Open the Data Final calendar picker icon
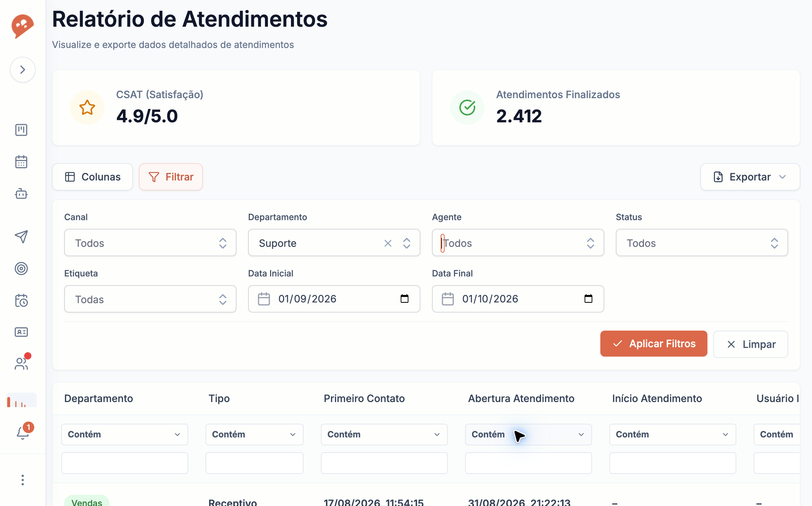Image resolution: width=812 pixels, height=506 pixels. pyautogui.click(x=588, y=299)
